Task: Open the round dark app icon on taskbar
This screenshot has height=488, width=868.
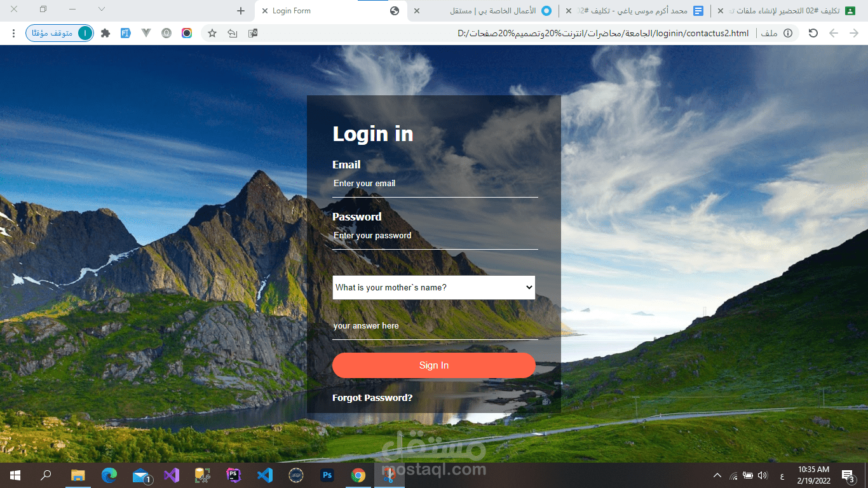Action: [x=296, y=475]
